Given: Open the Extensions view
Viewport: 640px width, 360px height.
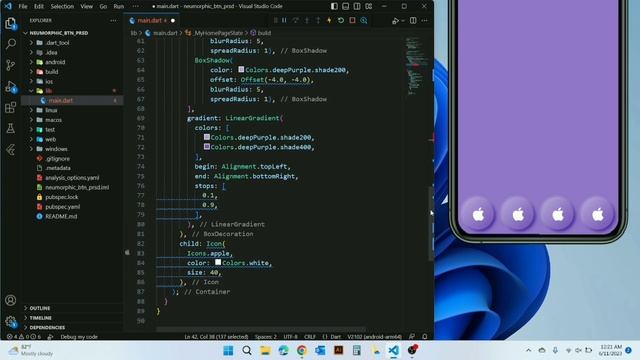Looking at the screenshot, I should 11,108.
